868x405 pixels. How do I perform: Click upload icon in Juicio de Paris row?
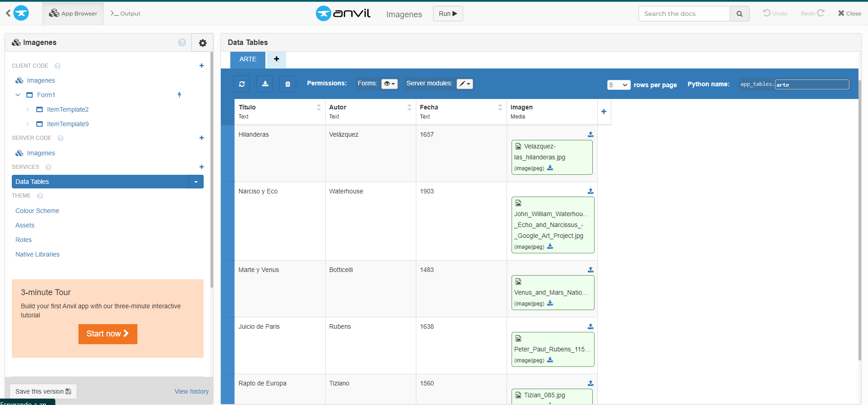click(x=590, y=326)
